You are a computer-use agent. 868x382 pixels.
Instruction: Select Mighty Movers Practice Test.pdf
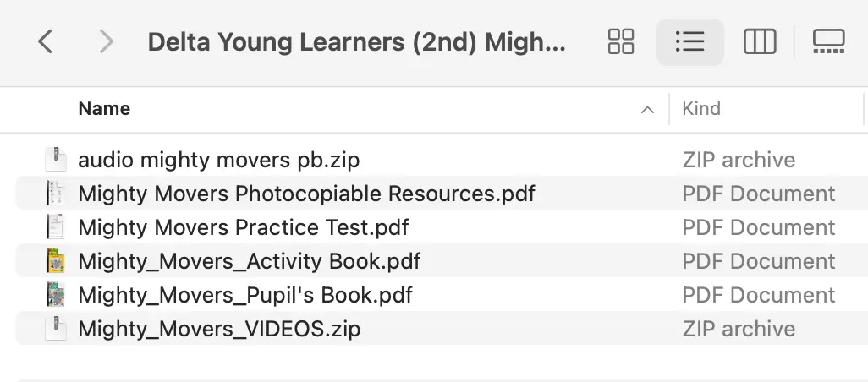point(243,227)
